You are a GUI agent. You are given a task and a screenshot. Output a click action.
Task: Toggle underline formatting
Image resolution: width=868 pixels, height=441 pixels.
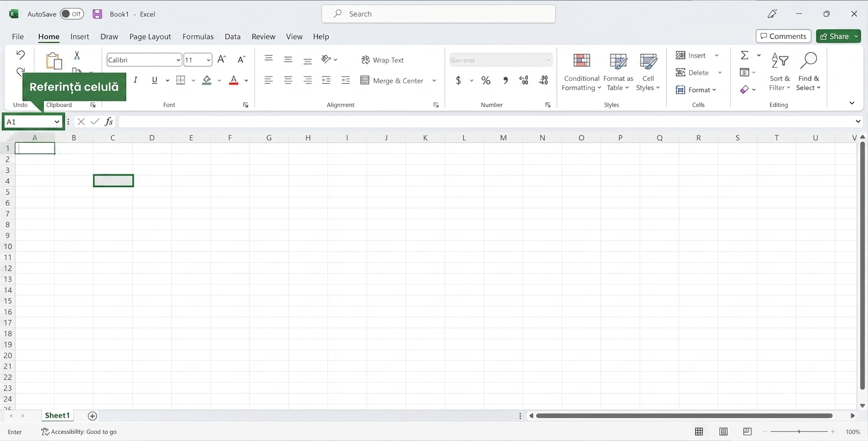pos(155,80)
